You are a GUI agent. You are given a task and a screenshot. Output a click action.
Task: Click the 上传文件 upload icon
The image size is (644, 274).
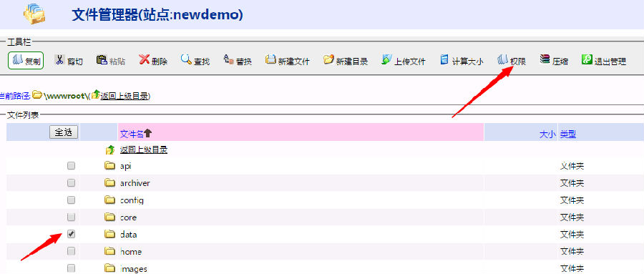[x=387, y=59]
